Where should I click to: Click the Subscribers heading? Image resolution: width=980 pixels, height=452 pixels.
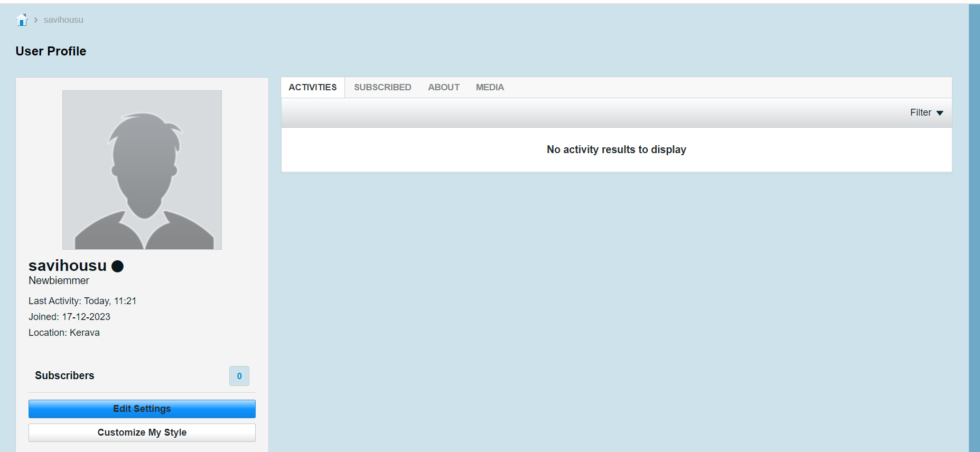point(64,375)
